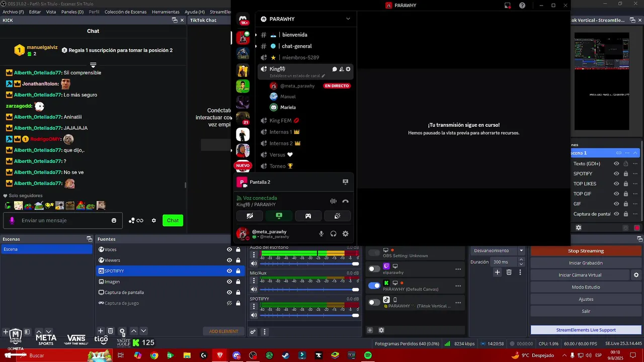Open options for Audio del escritorio
This screenshot has width=644, height=362.
254,255
